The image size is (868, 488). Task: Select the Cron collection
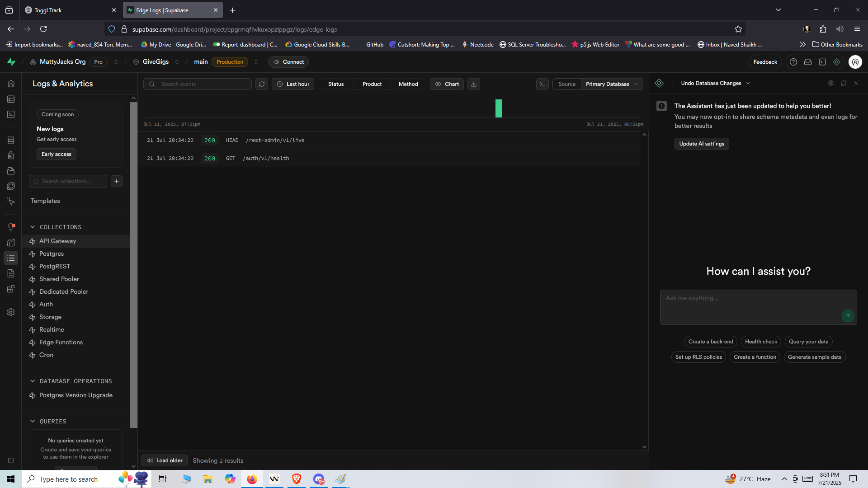coord(75,355)
